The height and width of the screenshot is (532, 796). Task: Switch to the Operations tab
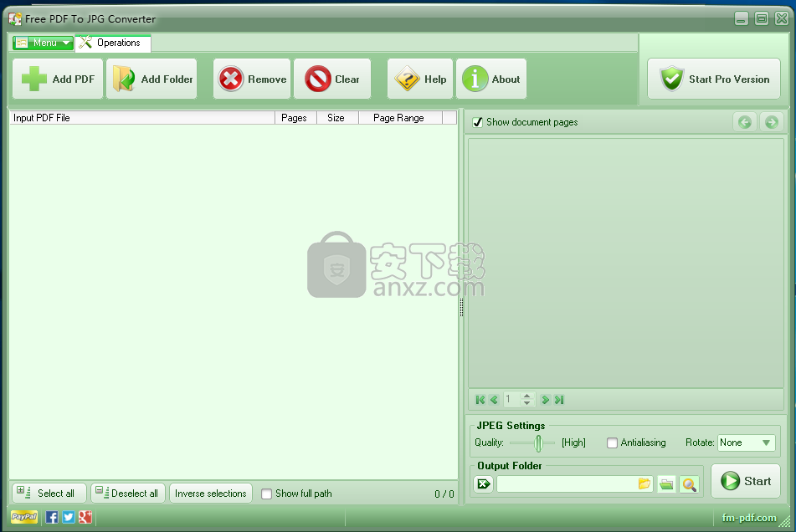(113, 43)
